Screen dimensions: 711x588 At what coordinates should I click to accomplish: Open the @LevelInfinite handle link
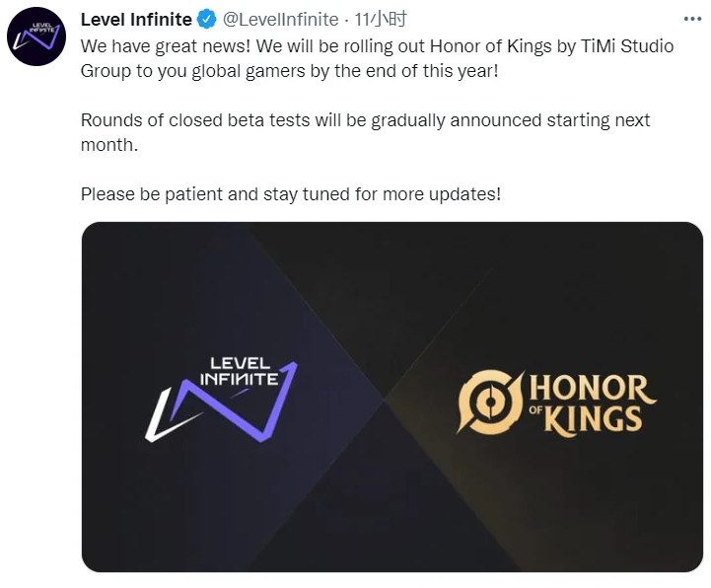click(x=280, y=20)
